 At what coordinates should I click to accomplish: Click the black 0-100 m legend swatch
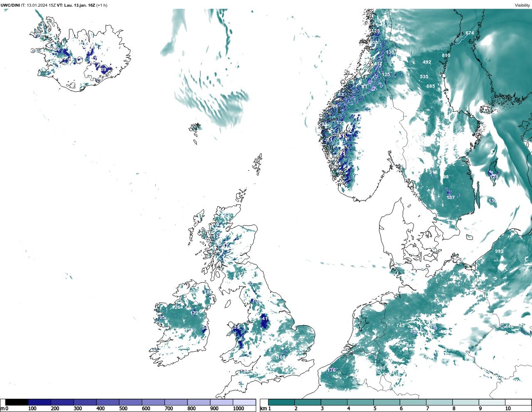click(17, 402)
